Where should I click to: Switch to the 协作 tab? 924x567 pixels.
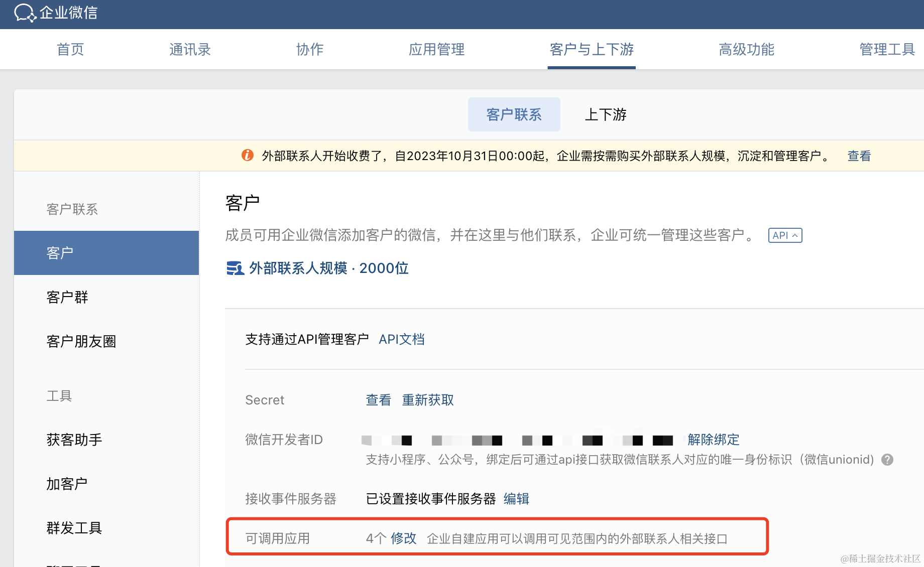(310, 49)
